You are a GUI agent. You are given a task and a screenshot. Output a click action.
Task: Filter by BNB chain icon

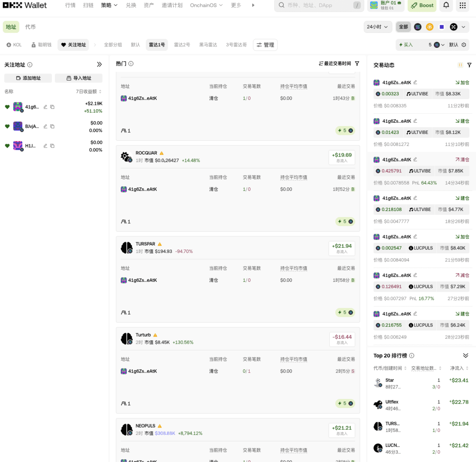pos(430,27)
